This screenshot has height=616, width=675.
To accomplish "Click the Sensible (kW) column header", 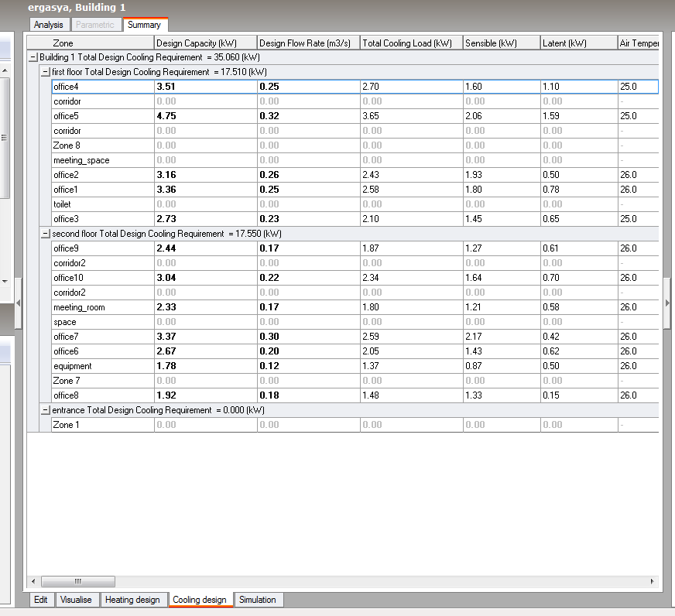I will [x=502, y=43].
